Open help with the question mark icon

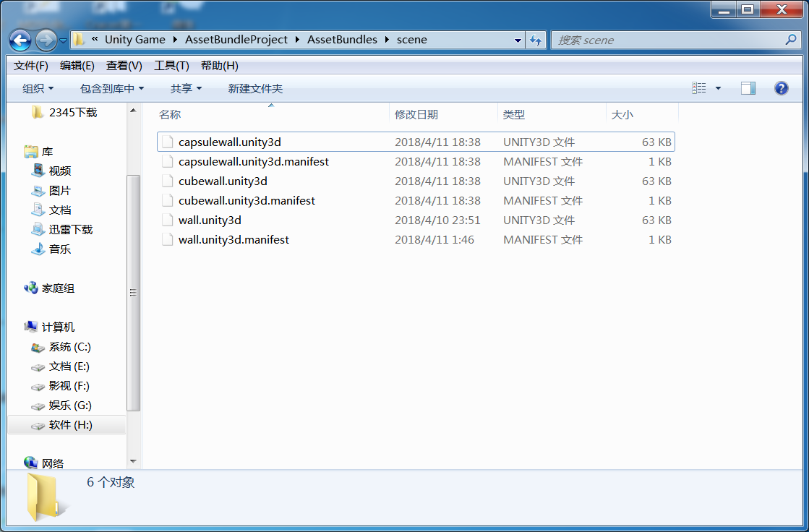(x=781, y=88)
